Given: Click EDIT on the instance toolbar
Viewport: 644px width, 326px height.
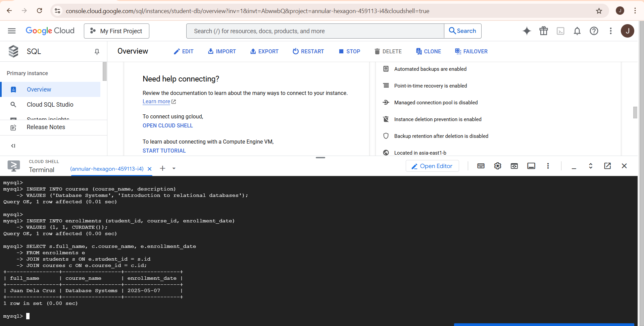Looking at the screenshot, I should point(183,51).
